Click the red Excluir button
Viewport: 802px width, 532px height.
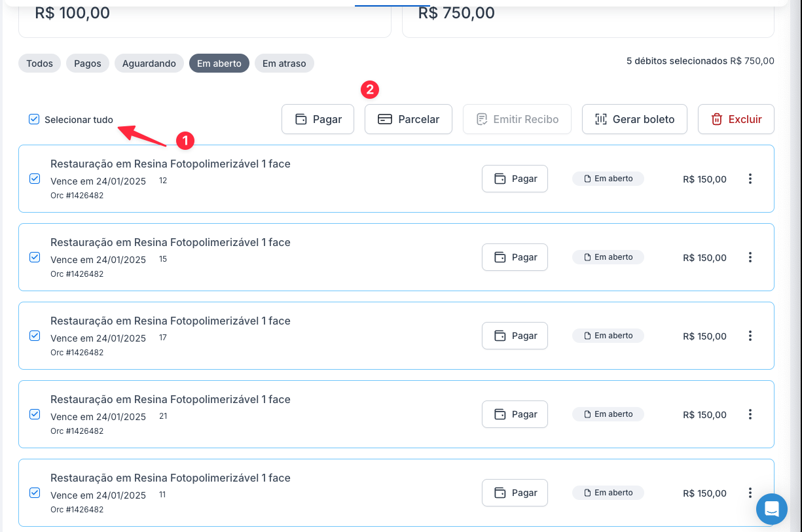[x=736, y=119]
